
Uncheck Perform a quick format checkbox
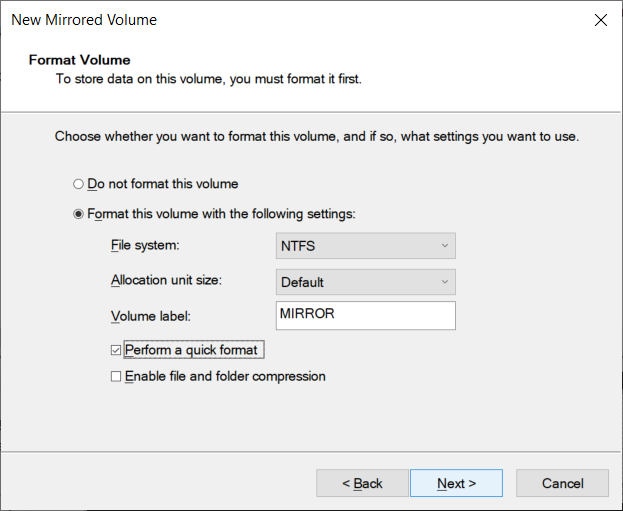pyautogui.click(x=116, y=350)
